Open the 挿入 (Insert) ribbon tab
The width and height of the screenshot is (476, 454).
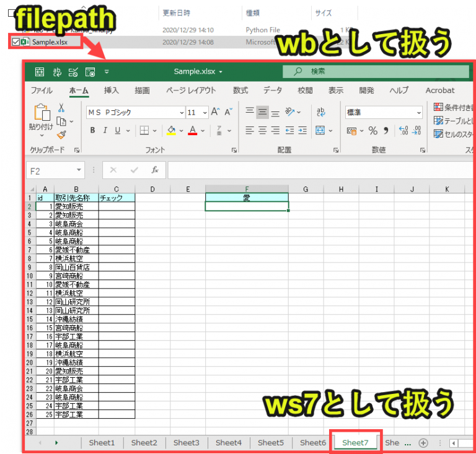click(x=111, y=90)
